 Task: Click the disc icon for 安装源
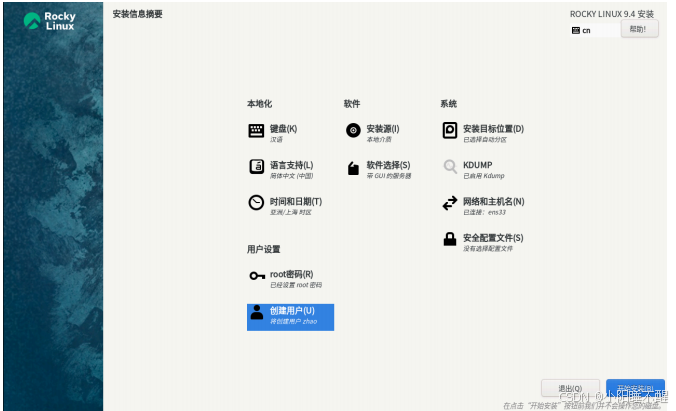353,130
